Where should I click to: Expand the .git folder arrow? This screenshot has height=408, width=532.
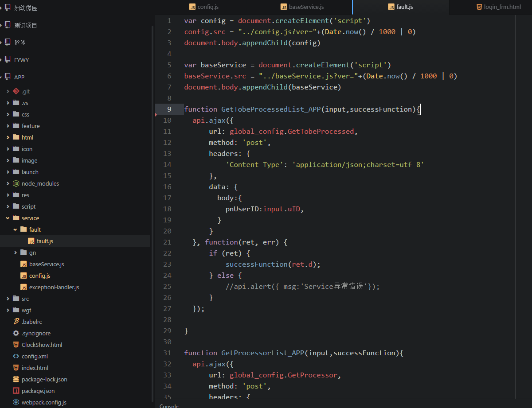coord(8,91)
